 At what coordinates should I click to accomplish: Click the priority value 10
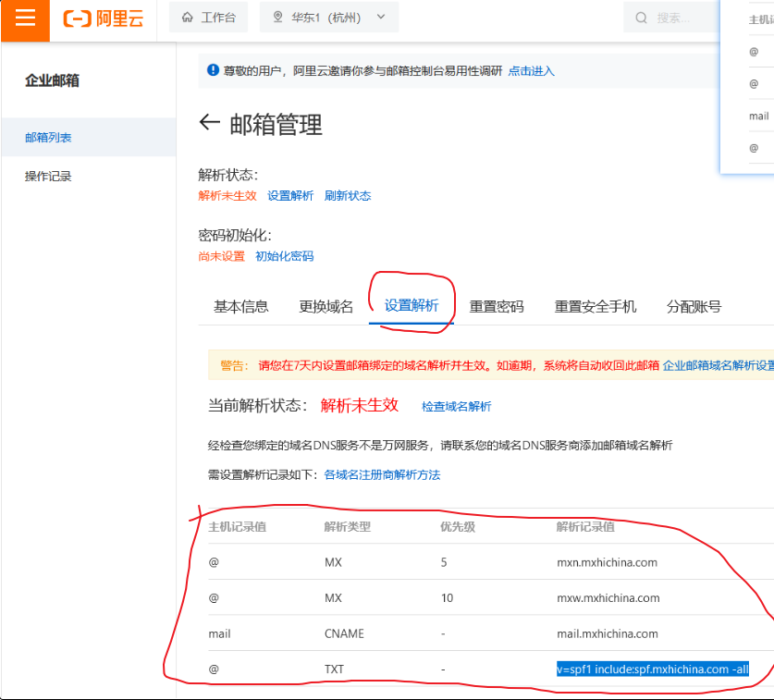click(x=447, y=597)
